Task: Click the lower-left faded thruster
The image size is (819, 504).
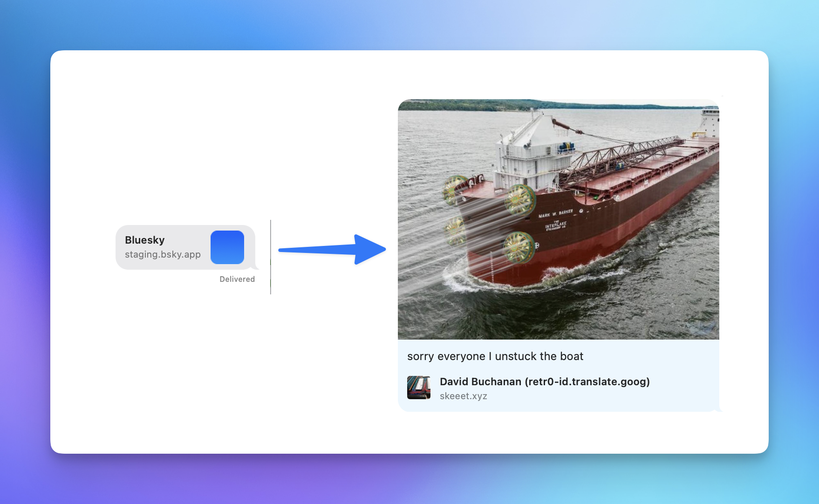Action: [x=455, y=231]
